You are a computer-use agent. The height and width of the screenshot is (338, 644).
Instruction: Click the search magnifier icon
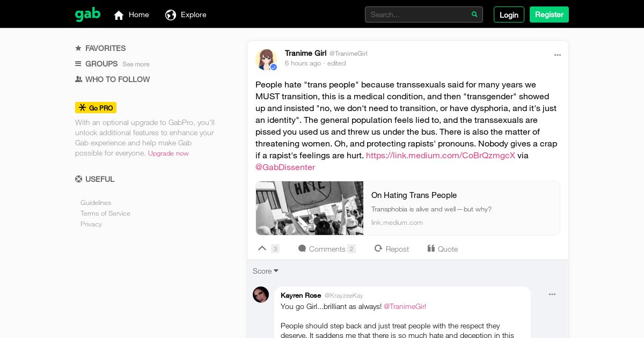[x=474, y=14]
